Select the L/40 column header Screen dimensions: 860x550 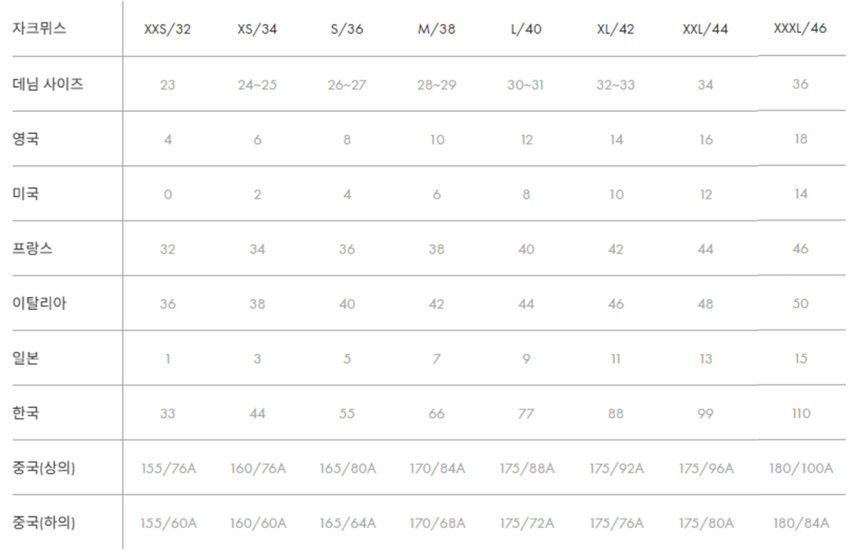coord(526,30)
